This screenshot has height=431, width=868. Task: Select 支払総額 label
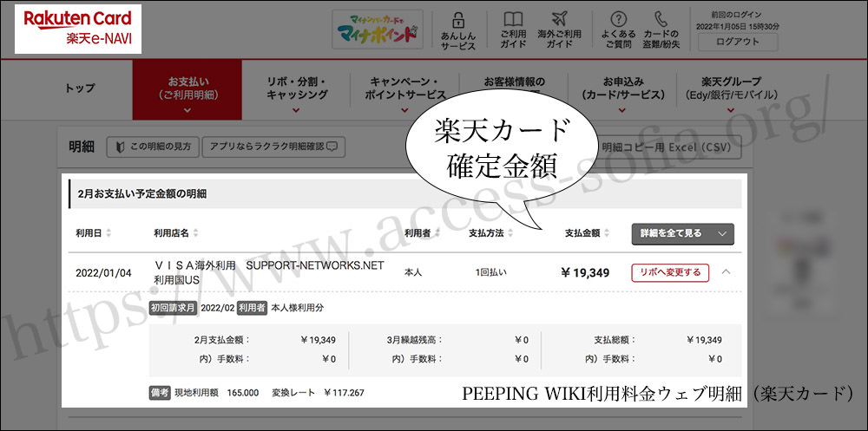[x=615, y=340]
